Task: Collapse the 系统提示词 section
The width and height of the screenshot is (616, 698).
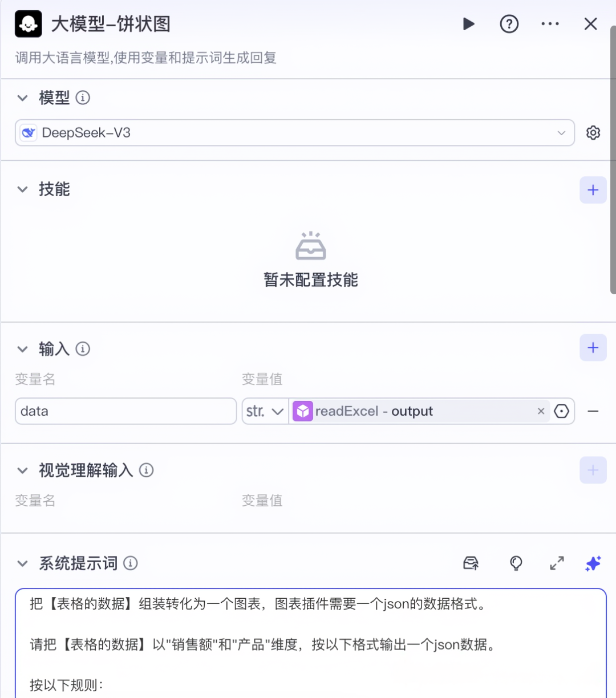Action: [x=23, y=563]
